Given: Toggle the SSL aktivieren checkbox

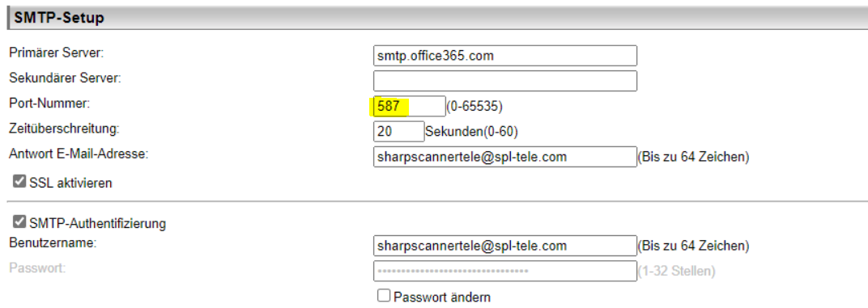Looking at the screenshot, I should click(19, 181).
